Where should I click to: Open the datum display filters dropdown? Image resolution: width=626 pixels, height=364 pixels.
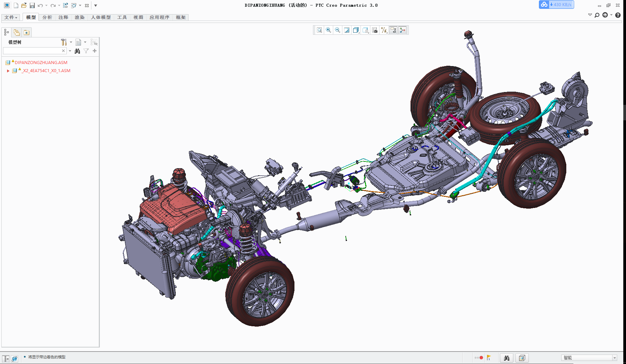(384, 30)
